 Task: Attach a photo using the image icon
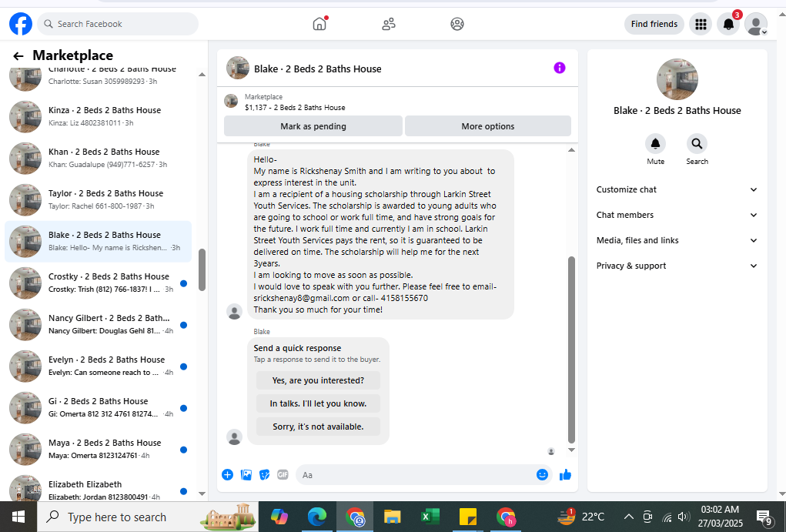coord(246,475)
